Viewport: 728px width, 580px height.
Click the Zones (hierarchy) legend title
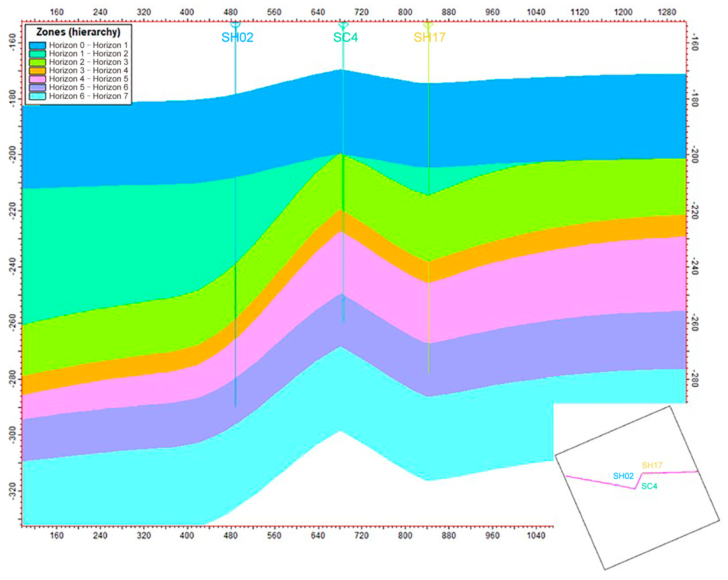(x=78, y=32)
